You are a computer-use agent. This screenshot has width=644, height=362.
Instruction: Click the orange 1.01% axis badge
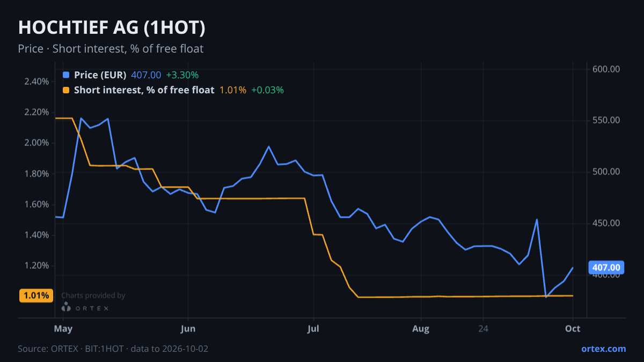coord(36,295)
